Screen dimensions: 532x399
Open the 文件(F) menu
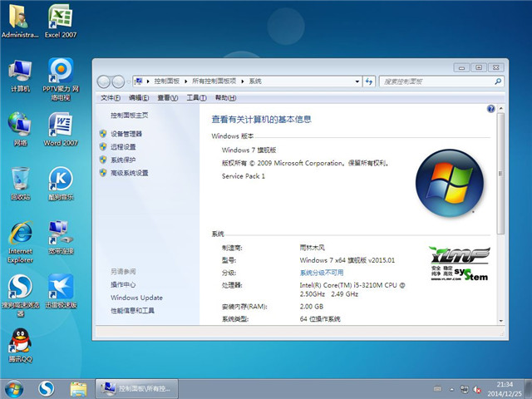coord(111,98)
